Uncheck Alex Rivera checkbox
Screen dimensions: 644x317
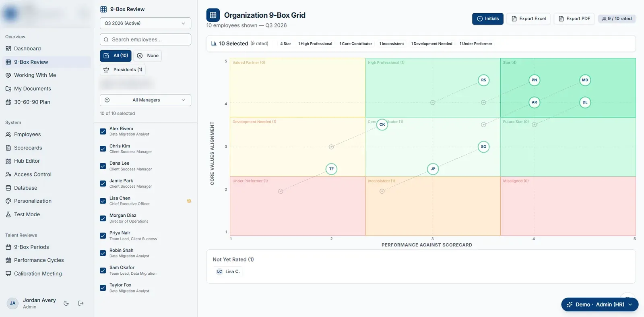tap(103, 131)
